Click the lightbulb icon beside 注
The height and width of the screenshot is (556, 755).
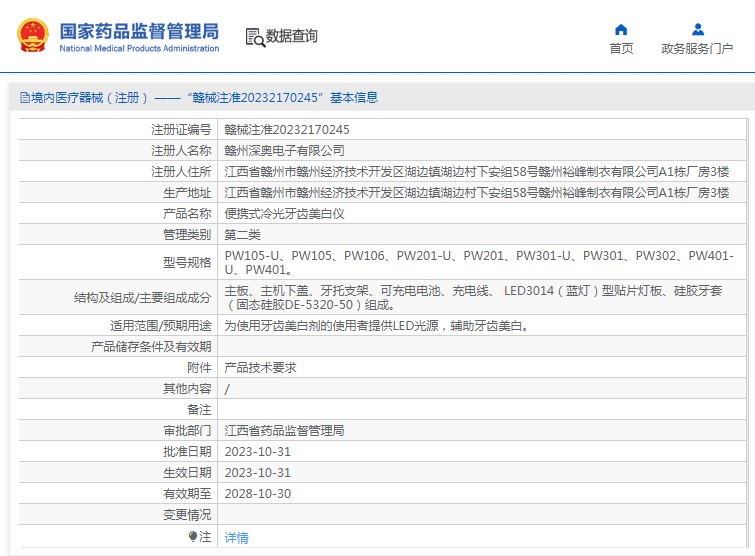193,536
